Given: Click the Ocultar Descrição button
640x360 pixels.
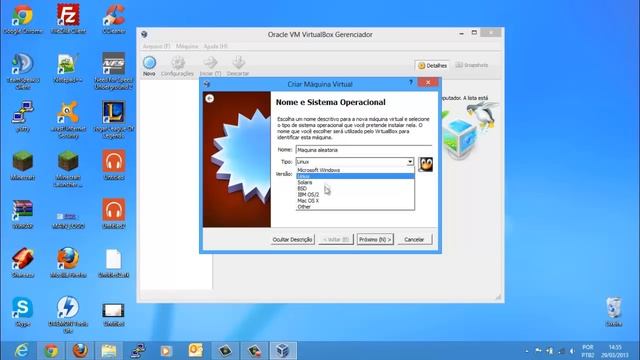Looking at the screenshot, I should [x=293, y=240].
